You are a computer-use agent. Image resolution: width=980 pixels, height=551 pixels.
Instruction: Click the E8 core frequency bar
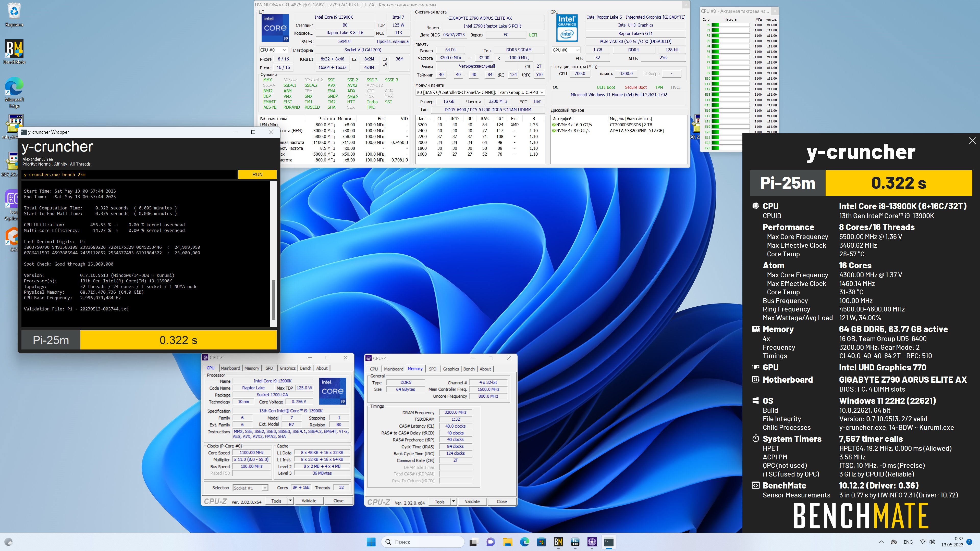pos(730,68)
